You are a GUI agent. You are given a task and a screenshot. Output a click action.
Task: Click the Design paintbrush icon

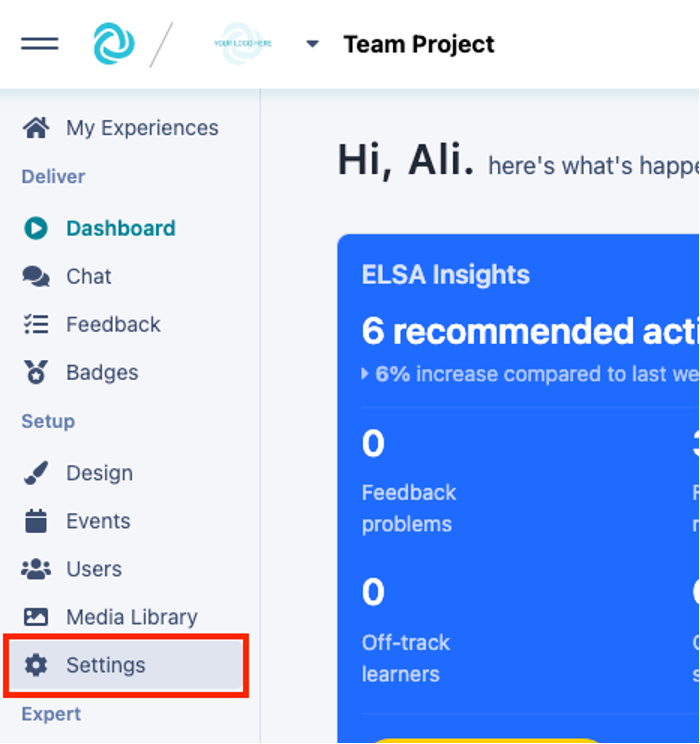[x=36, y=473]
